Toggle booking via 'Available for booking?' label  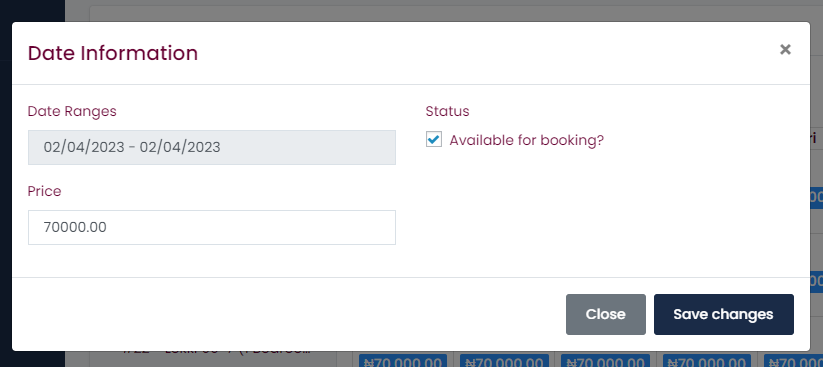tap(526, 140)
